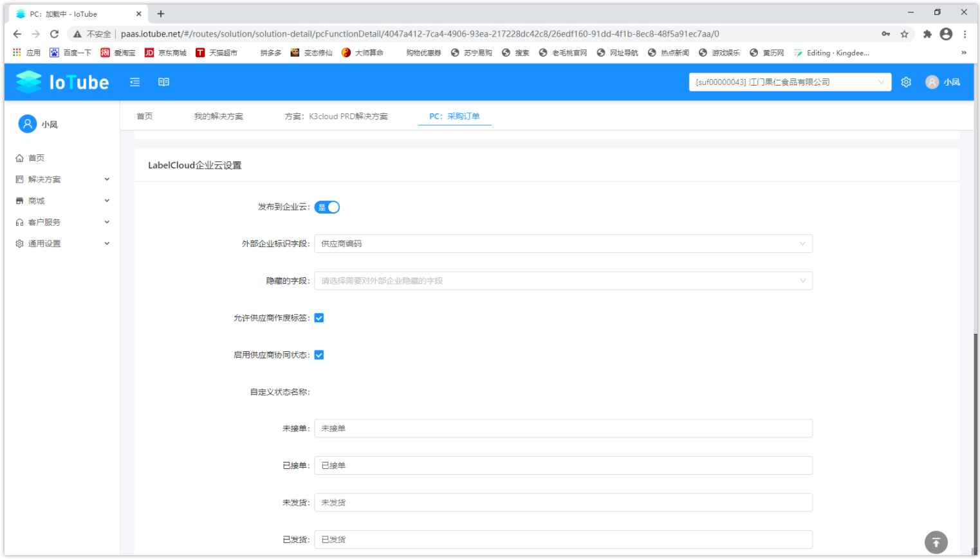
Task: Open header settings gear icon
Action: [906, 82]
